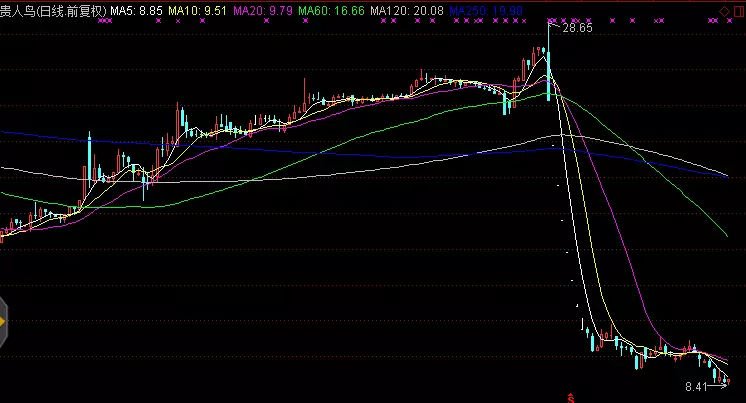Click the tall cyan candlestick at the peak
The height and width of the screenshot is (403, 746).
548,70
